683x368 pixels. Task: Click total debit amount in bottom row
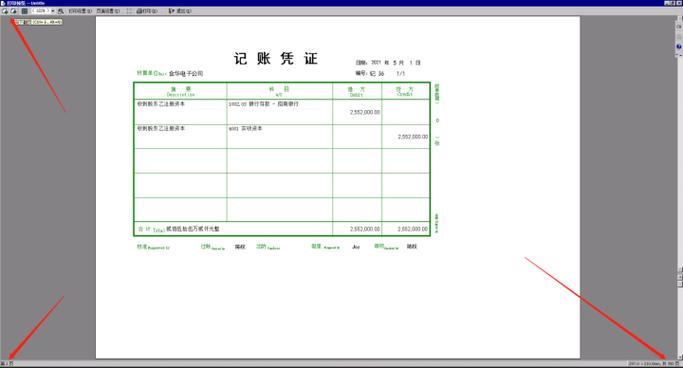365,229
